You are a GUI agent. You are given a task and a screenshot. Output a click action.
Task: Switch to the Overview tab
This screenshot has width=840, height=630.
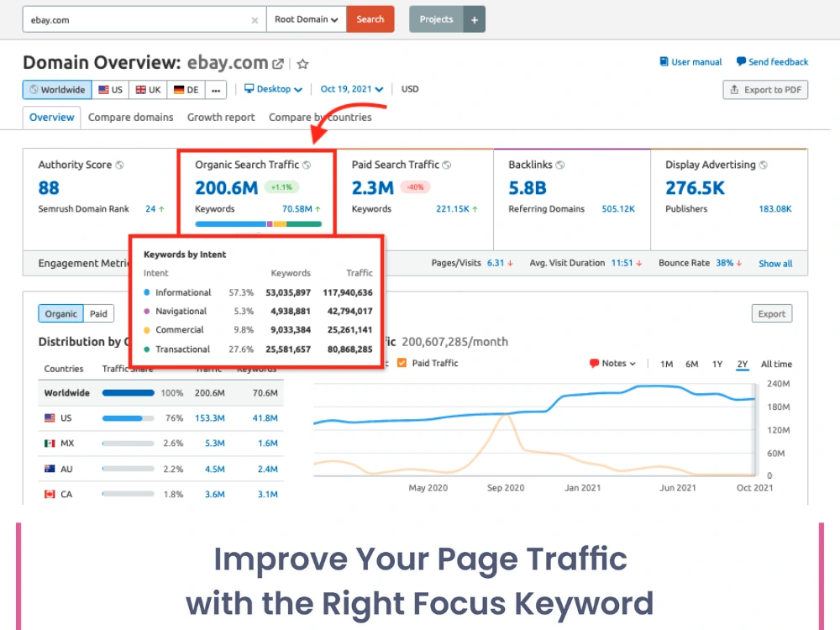pyautogui.click(x=51, y=118)
